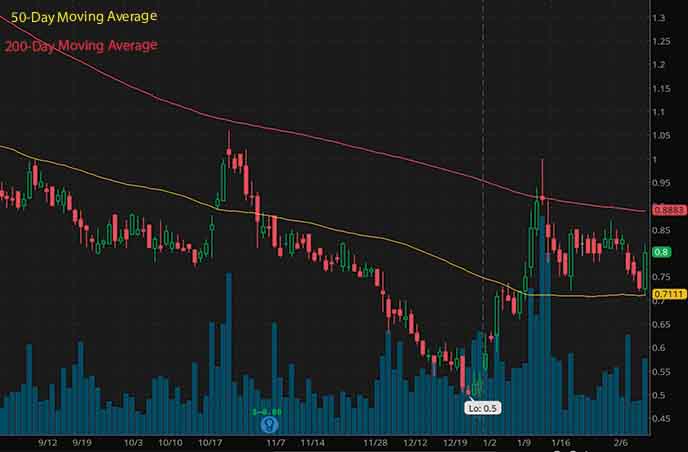This screenshot has width=688, height=452.
Task: Click the 10/3 date on the time axis
Action: click(133, 443)
